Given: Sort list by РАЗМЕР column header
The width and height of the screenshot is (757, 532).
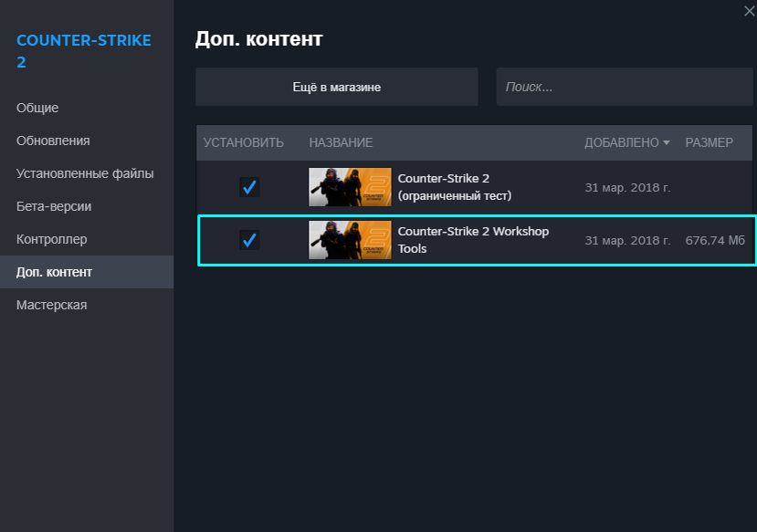Looking at the screenshot, I should 710,142.
